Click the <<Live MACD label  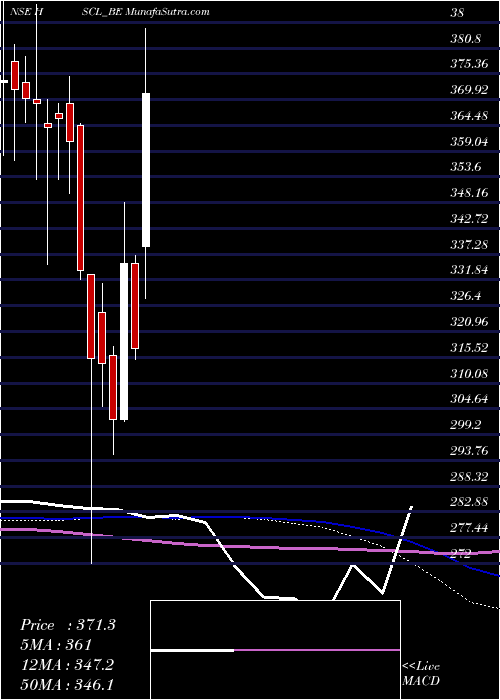tap(421, 674)
